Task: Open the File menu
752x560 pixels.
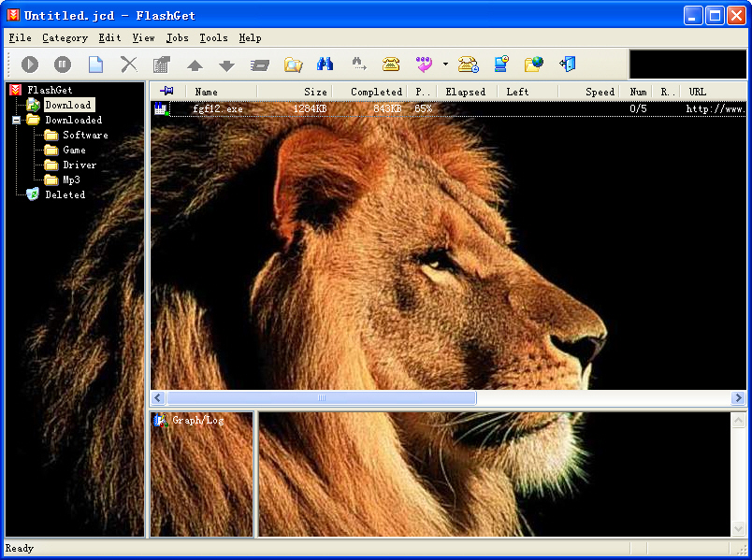Action: tap(21, 38)
